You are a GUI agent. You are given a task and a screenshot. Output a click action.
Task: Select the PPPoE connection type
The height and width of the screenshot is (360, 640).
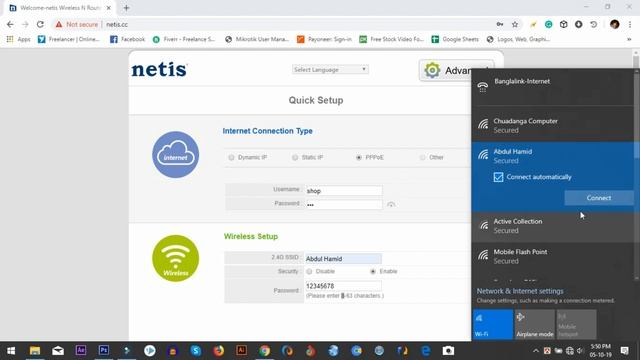click(x=358, y=157)
